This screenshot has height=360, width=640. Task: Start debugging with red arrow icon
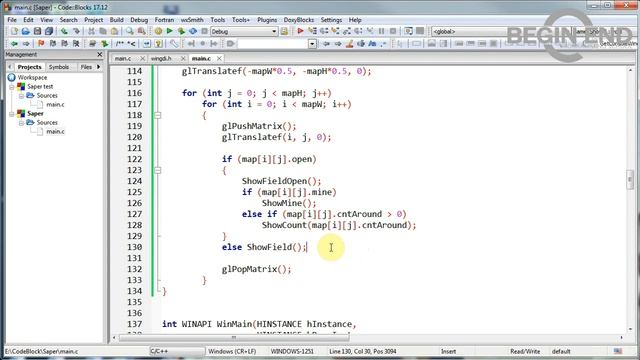300,31
